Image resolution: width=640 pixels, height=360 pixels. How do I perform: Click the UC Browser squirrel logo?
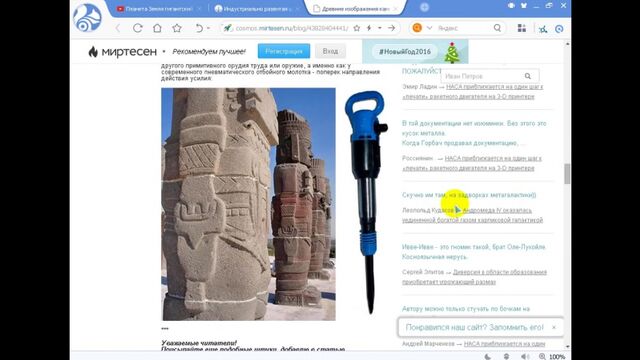87,18
